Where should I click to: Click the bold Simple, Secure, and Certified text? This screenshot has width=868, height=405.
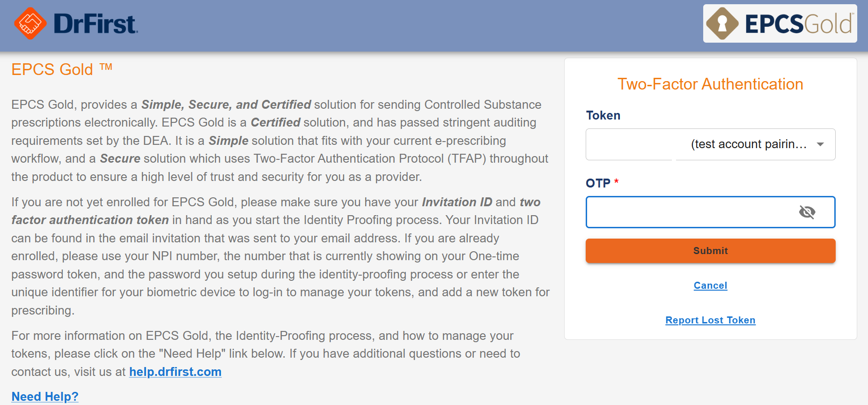click(226, 105)
